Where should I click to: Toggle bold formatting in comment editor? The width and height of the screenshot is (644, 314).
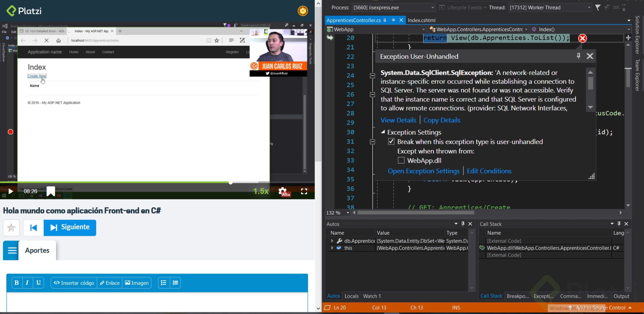(16, 283)
